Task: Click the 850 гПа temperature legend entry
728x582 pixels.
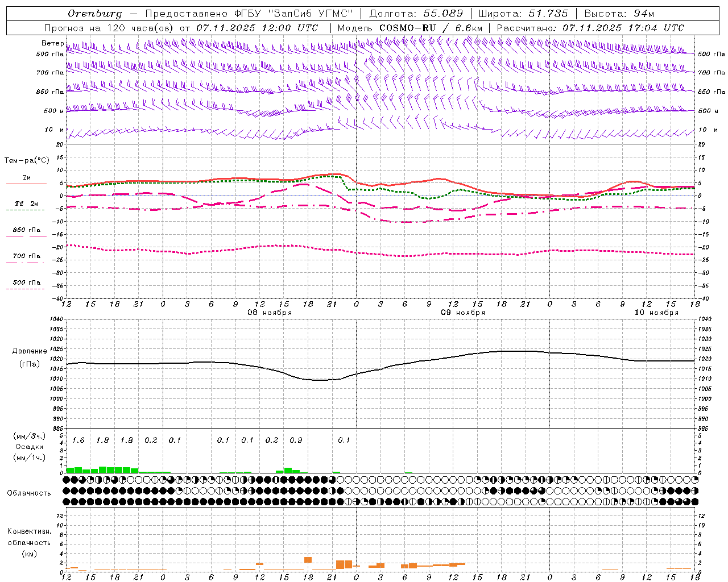Action: pyautogui.click(x=26, y=232)
